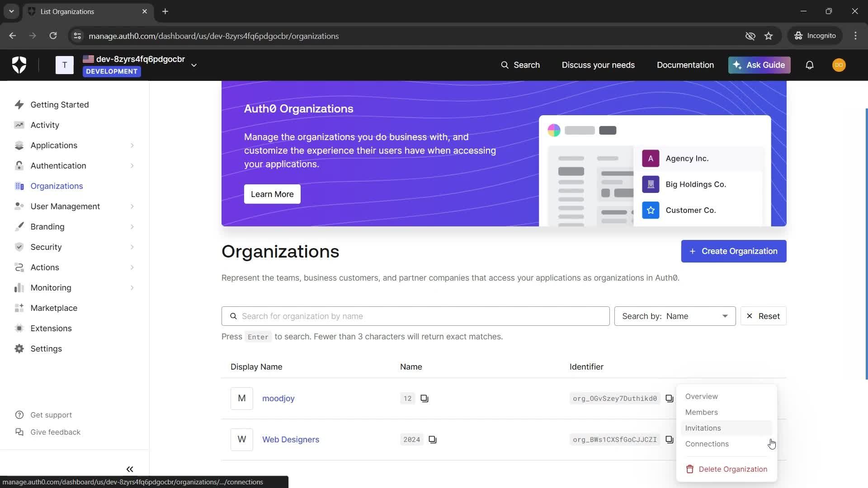Expand the Actions menu
Viewport: 868px width, 488px height.
coord(132,267)
